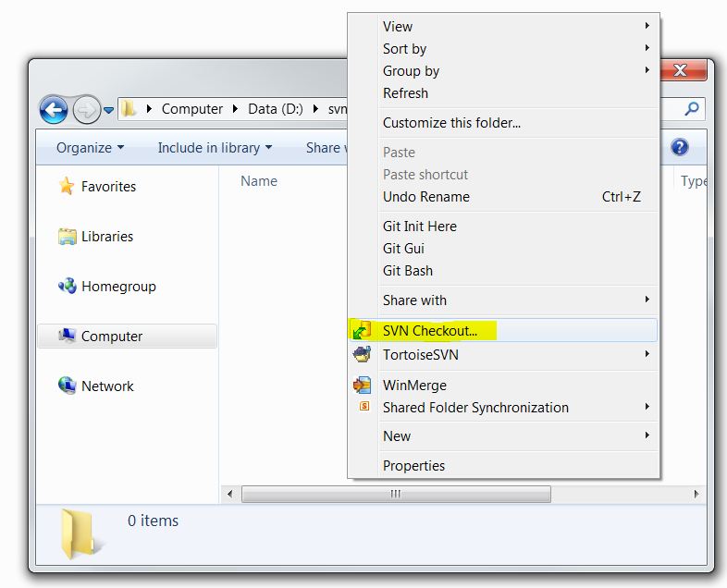Launch Git Bash from context menu
727x588 pixels.
502,271
